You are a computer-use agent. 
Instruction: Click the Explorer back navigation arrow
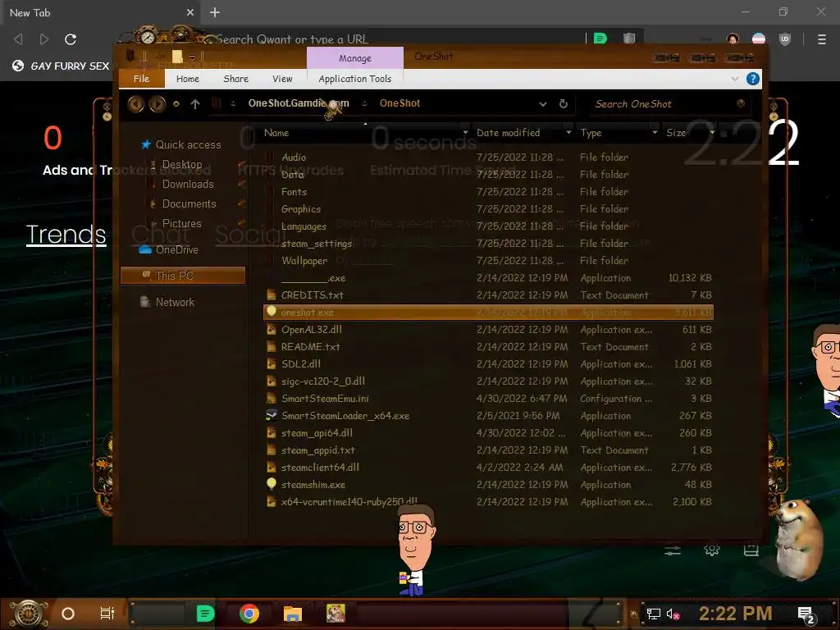pos(135,104)
